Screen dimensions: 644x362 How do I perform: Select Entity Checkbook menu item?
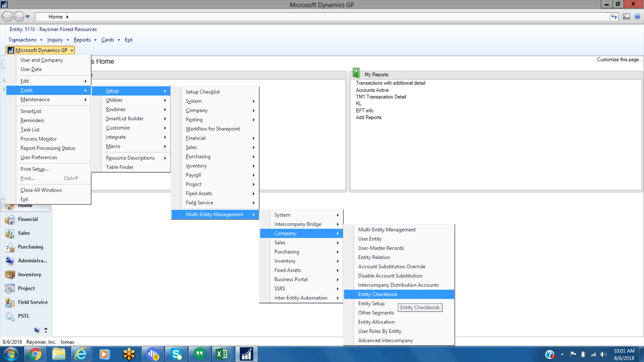click(x=399, y=294)
